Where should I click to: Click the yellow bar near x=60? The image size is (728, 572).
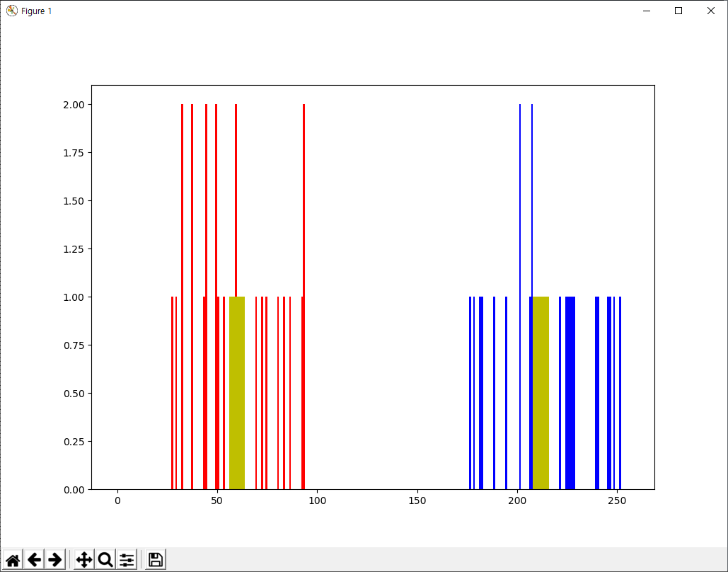coord(237,393)
